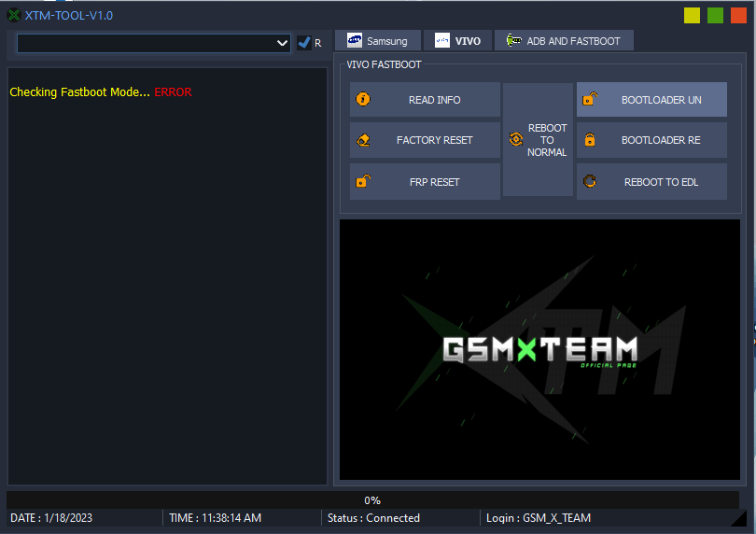Click the yellow window control square

tap(692, 15)
